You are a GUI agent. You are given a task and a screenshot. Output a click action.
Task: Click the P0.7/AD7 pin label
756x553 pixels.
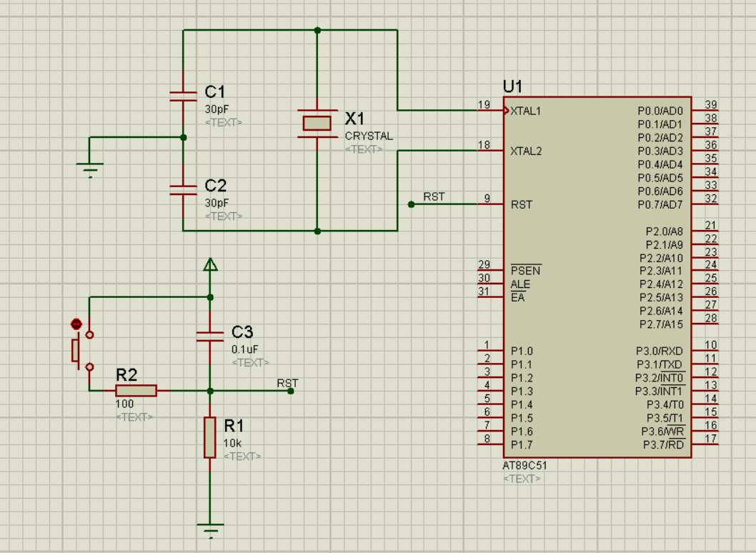(x=660, y=204)
